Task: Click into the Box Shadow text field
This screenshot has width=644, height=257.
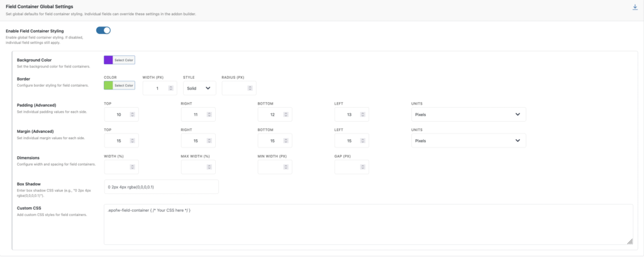Action: [161, 186]
